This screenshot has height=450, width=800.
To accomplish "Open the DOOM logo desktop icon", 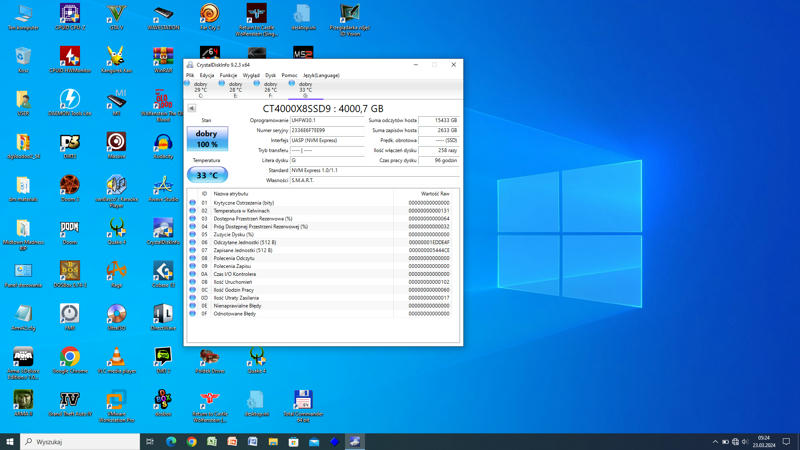I will coord(70,232).
